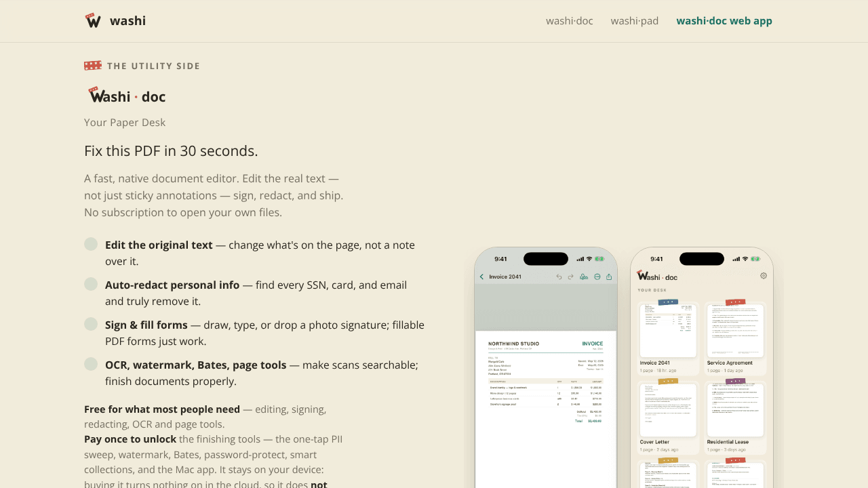
Task: Tap back chevron in Invoice 2041 phone
Action: pos(481,277)
